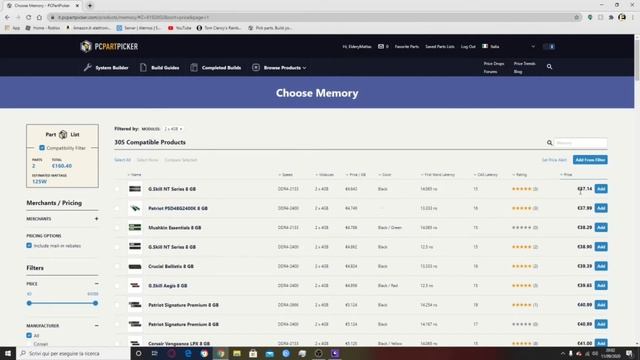Open Completed Builds
640x360 pixels.
pyautogui.click(x=216, y=68)
